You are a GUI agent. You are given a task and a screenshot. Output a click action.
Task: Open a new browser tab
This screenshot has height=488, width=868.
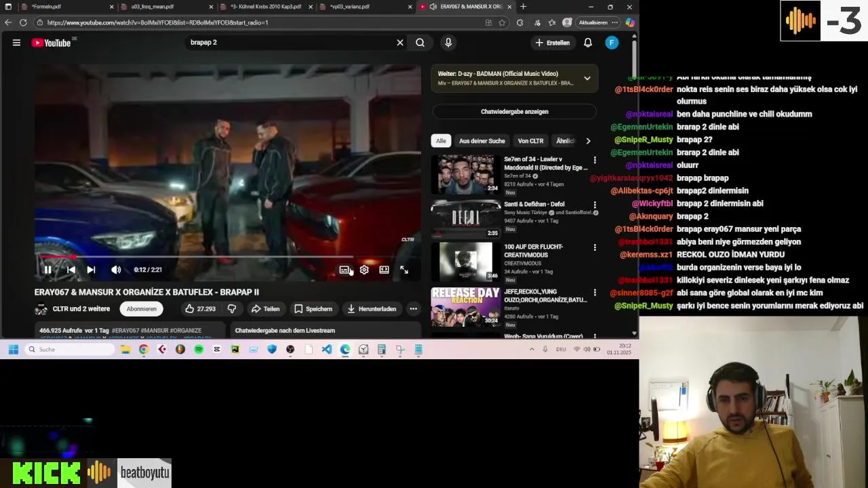click(523, 7)
